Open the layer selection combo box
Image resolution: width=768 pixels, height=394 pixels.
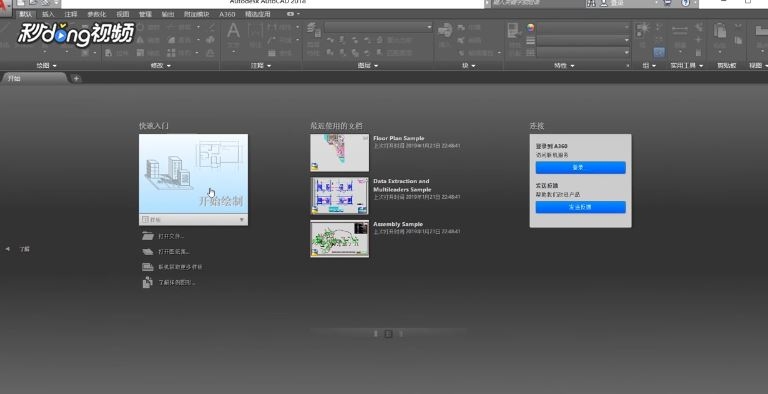tap(378, 27)
